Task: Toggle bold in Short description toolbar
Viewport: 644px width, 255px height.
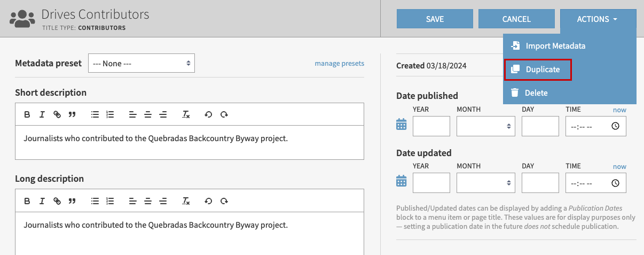Action: point(27,114)
